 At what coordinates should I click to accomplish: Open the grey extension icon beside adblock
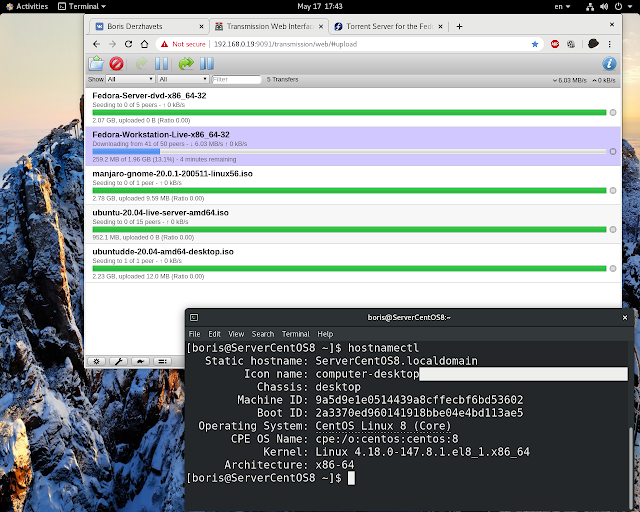pyautogui.click(x=571, y=44)
